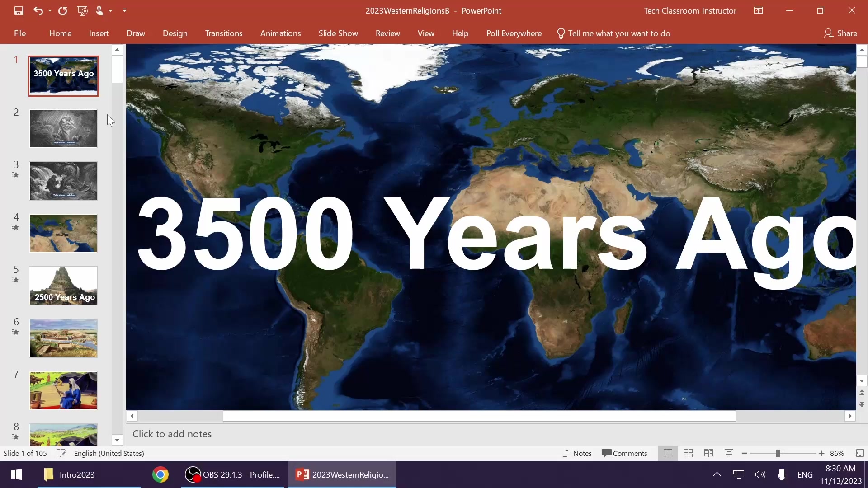Switch to Slide Sorter view
The height and width of the screenshot is (488, 868).
pos(688,453)
